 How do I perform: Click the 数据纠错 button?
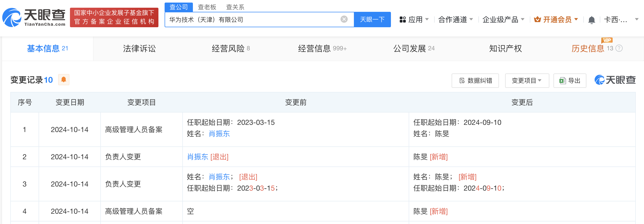click(x=475, y=81)
